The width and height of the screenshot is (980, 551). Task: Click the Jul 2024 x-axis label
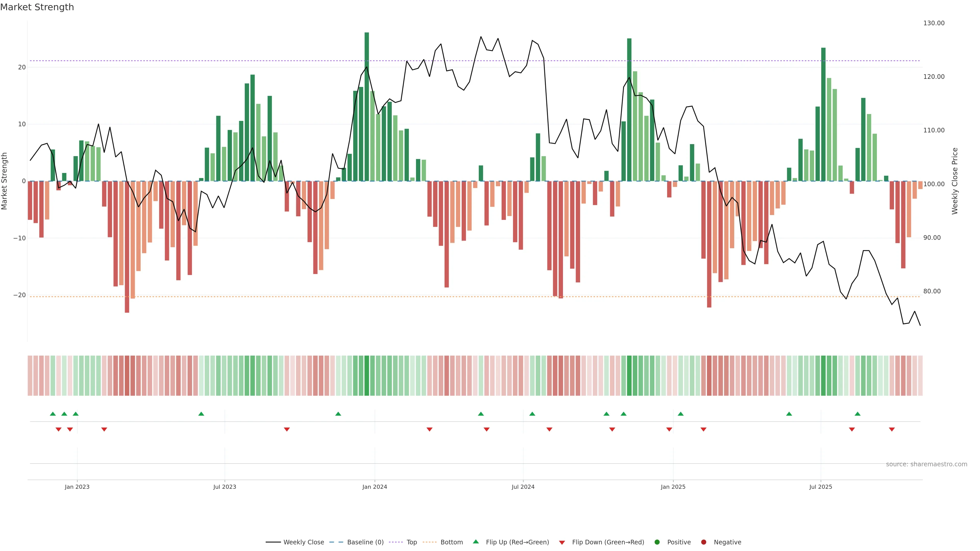coord(523,487)
